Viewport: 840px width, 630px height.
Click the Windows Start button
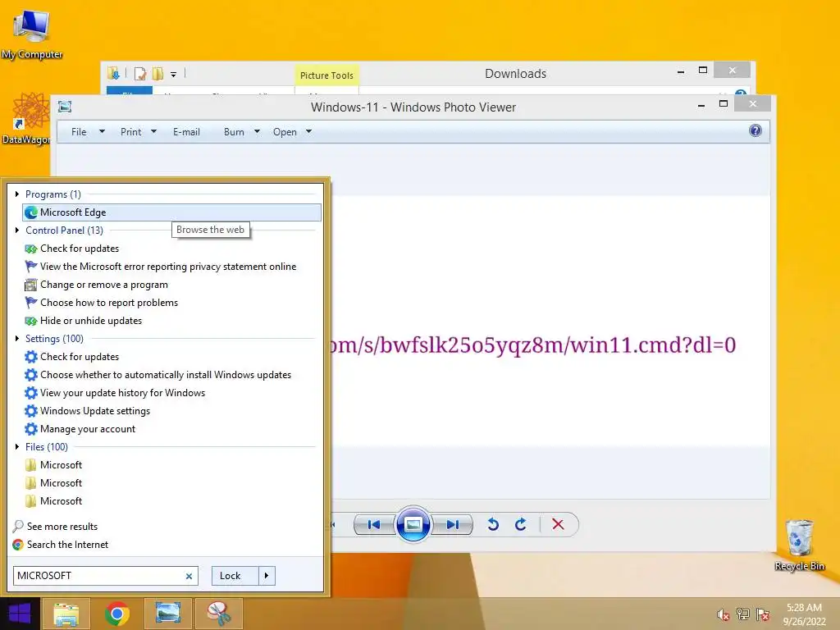(x=20, y=614)
